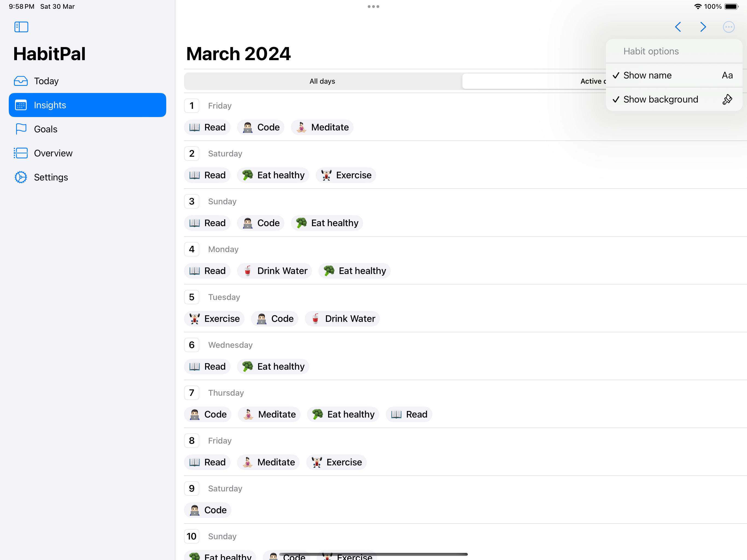Click Drink Water chip on Tuesday 5
The height and width of the screenshot is (560, 747).
click(x=342, y=319)
